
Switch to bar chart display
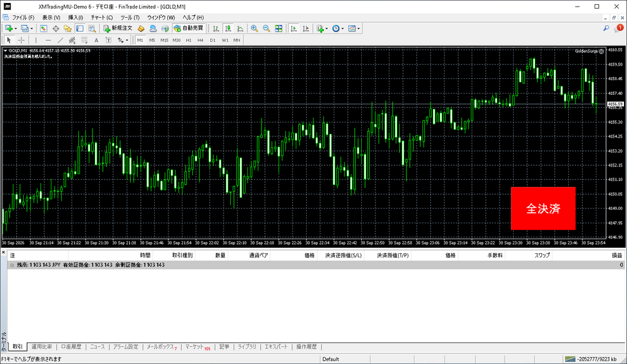[216, 28]
